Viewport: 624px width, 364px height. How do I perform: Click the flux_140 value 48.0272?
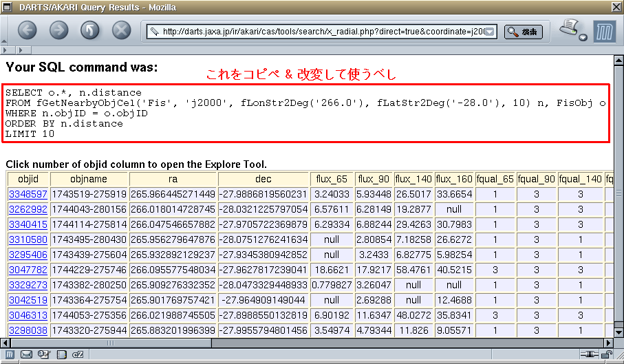[413, 315]
